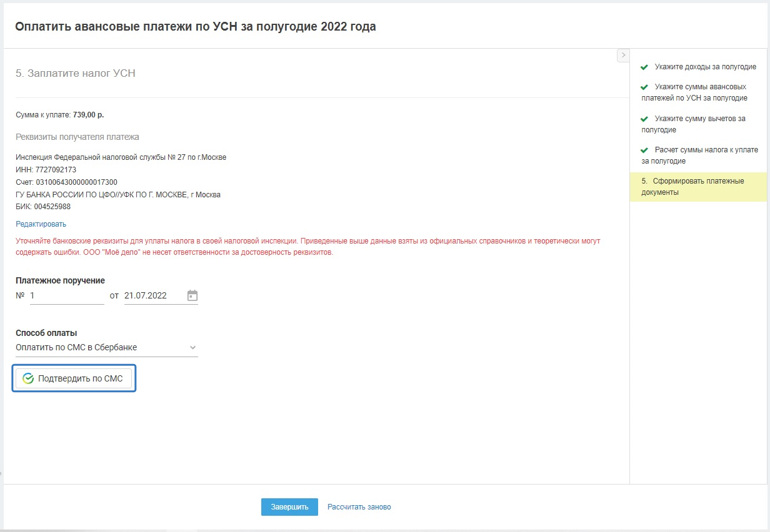Click the checkmark beside "Укажите доходы за полугодие"
770x532 pixels.
(644, 67)
